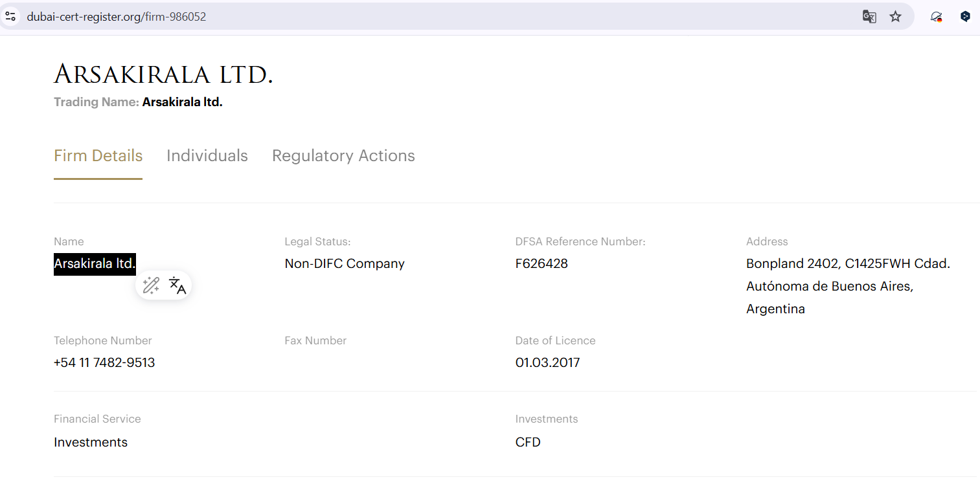Click the Date of Licence value 01.03.2017

coord(547,362)
